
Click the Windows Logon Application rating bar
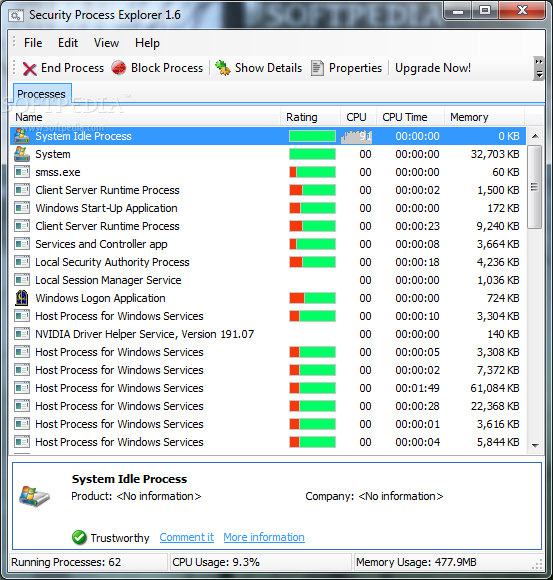tap(312, 298)
